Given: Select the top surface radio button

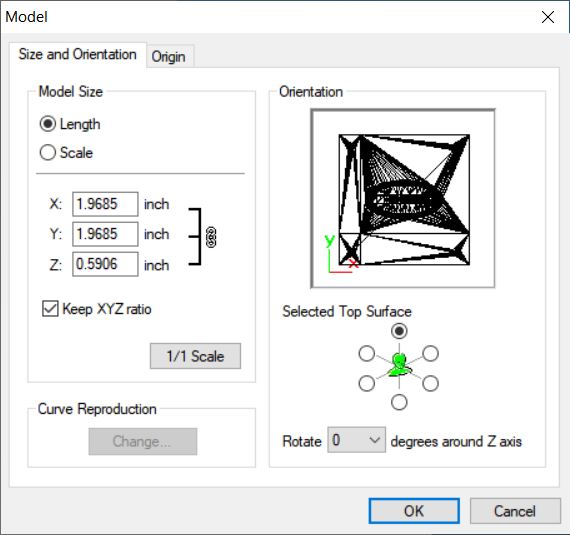Looking at the screenshot, I should coord(399,331).
